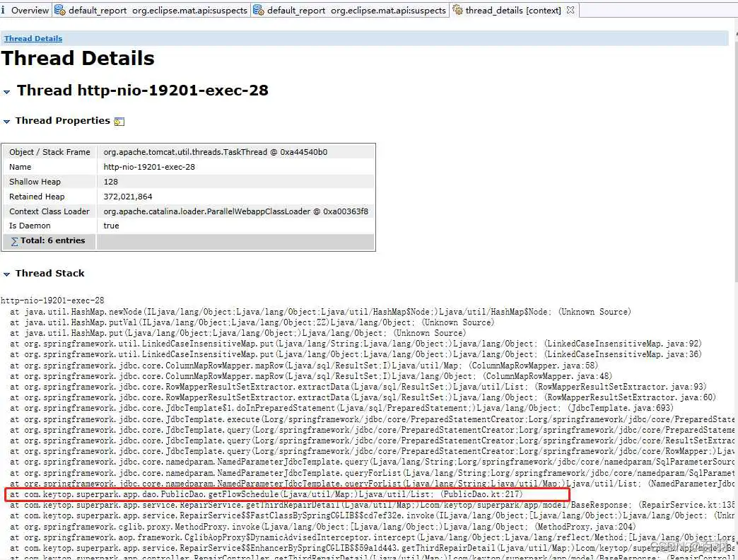Collapse the Thread http-nio-19201-exec-28 section
Screen dimensions: 738x560
[7, 92]
